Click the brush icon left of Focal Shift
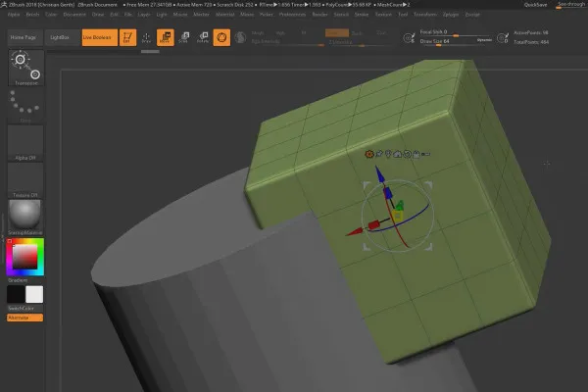588x392 pixels. tap(409, 37)
